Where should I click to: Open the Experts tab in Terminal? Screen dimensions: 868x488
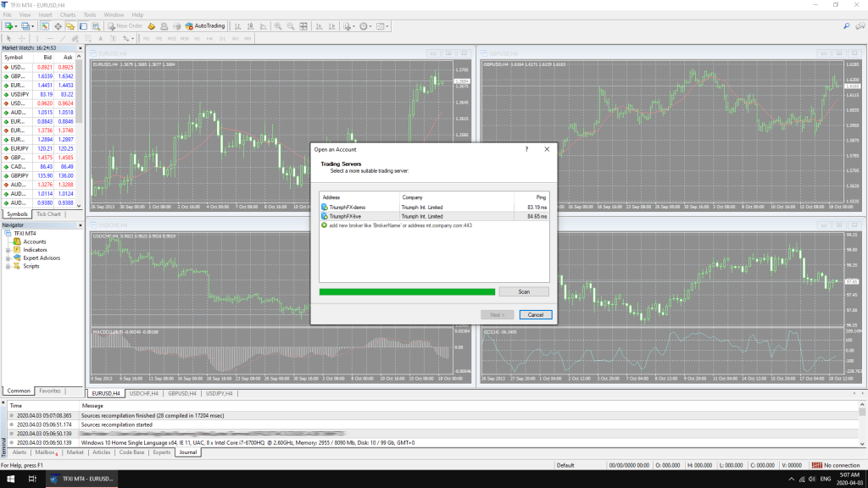click(x=162, y=452)
